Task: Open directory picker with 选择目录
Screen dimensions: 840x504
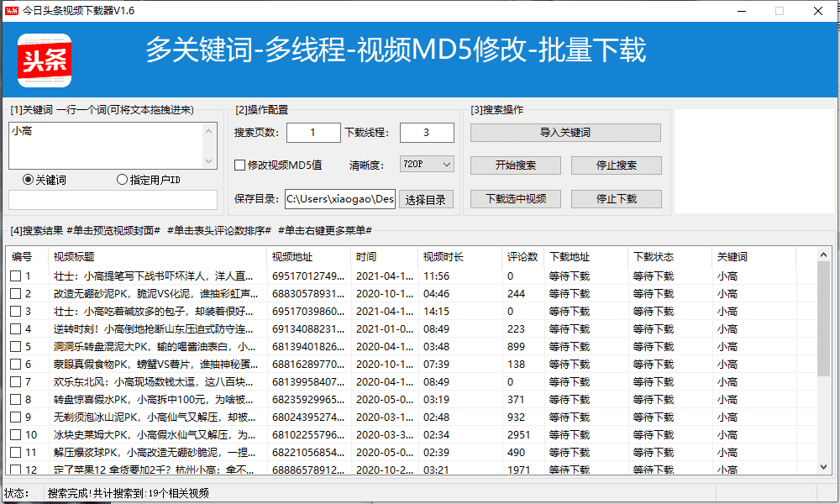Action: coord(425,199)
